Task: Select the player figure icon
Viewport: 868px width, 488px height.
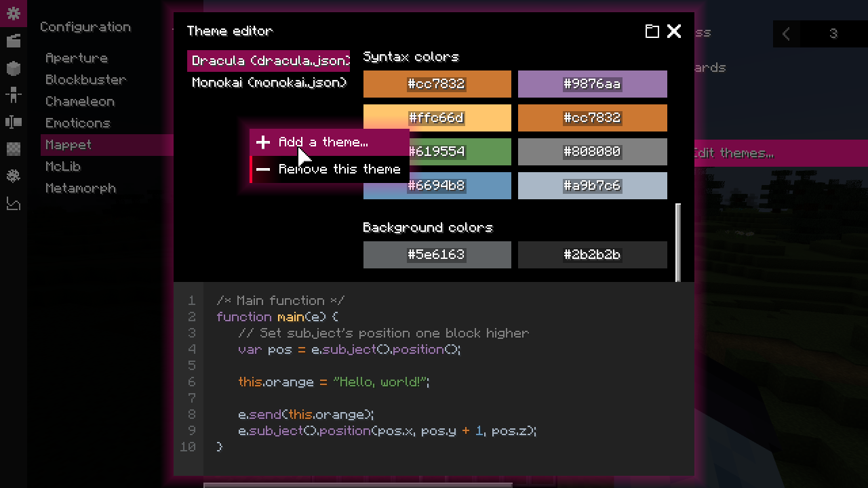Action: point(14,95)
